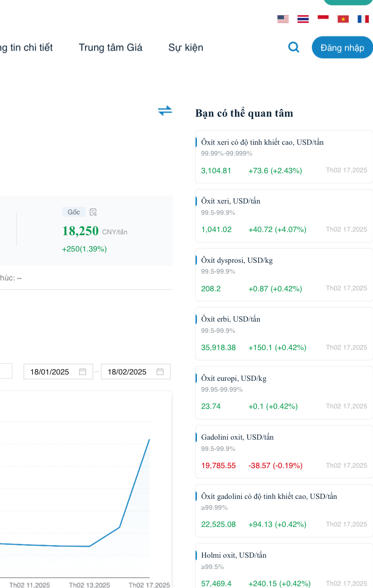Click the swap arrows icon above the price panel
Image resolution: width=373 pixels, height=588 pixels.
tap(165, 110)
